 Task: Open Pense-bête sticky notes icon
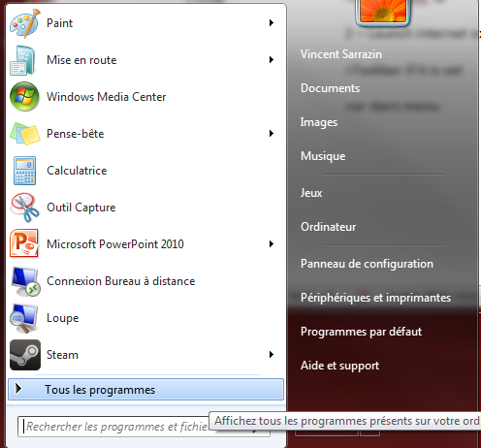pyautogui.click(x=25, y=134)
